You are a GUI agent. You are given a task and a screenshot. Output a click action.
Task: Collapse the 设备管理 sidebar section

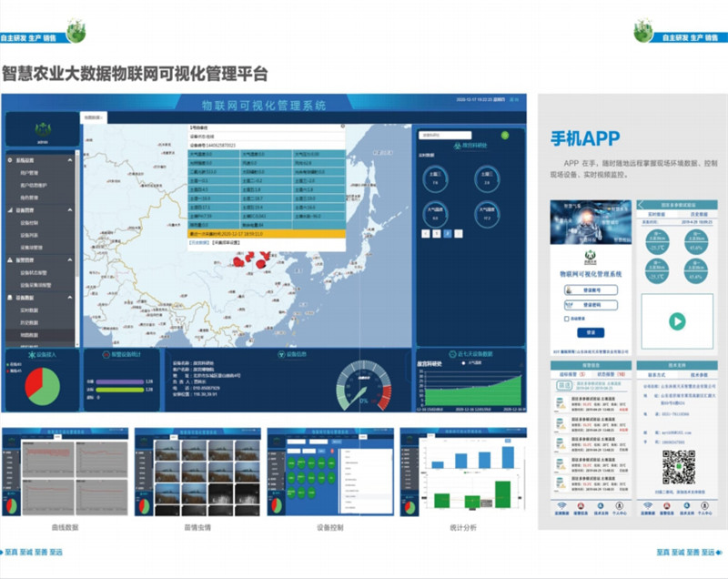pos(72,209)
